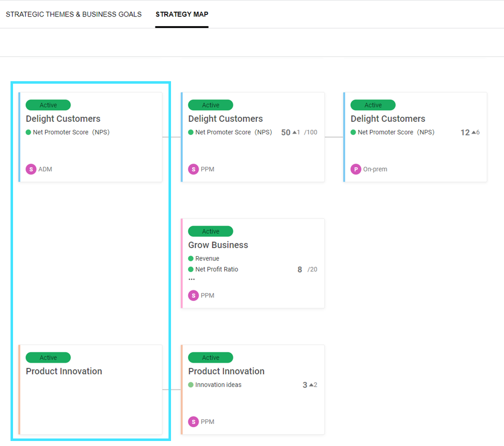Select the Strategy Map tab

[x=182, y=14]
